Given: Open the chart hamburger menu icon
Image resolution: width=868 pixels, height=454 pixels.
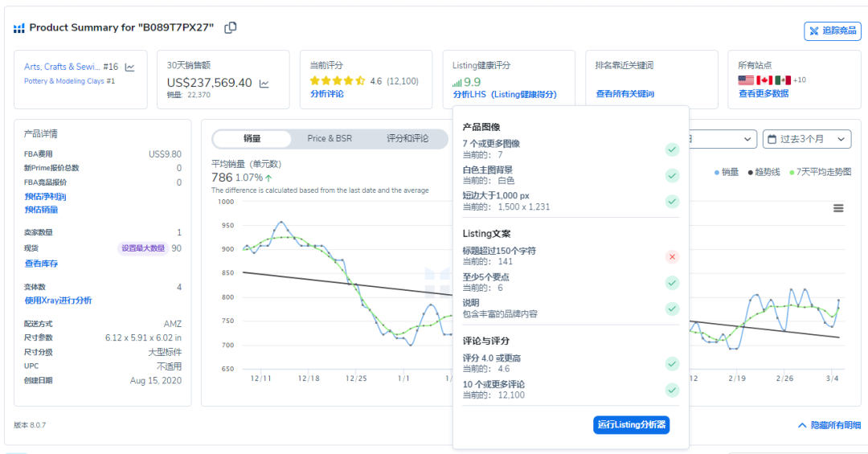Looking at the screenshot, I should point(838,208).
